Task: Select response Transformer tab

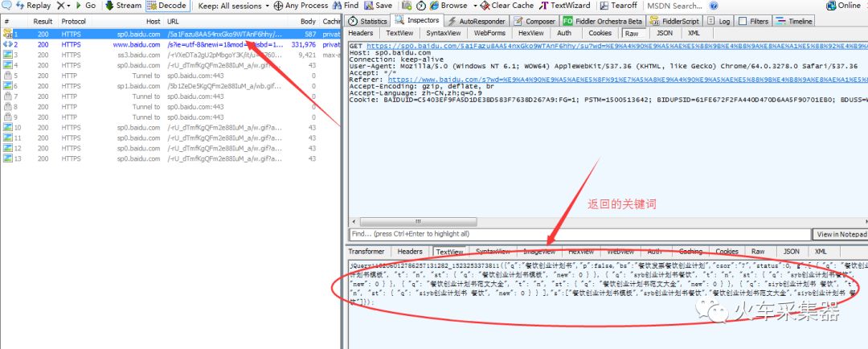Action: click(x=366, y=252)
